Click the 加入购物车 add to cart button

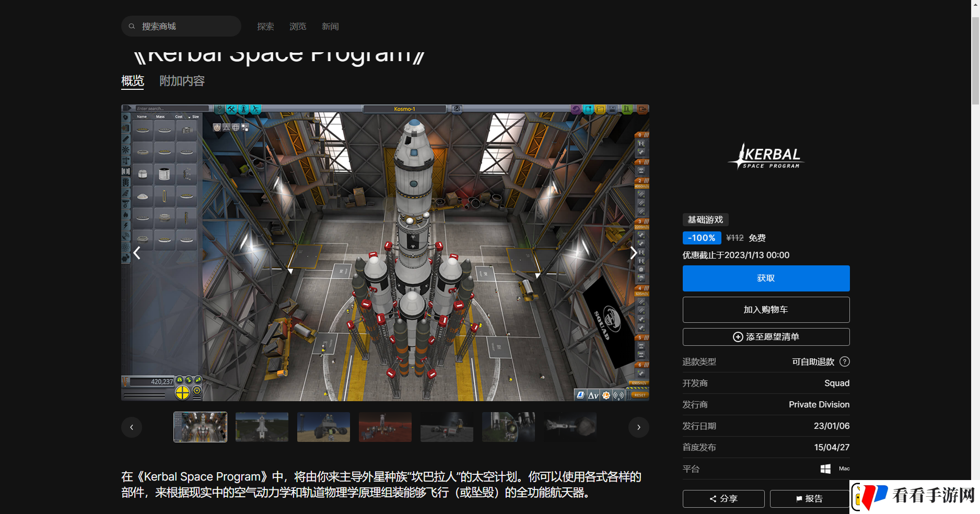click(x=766, y=310)
